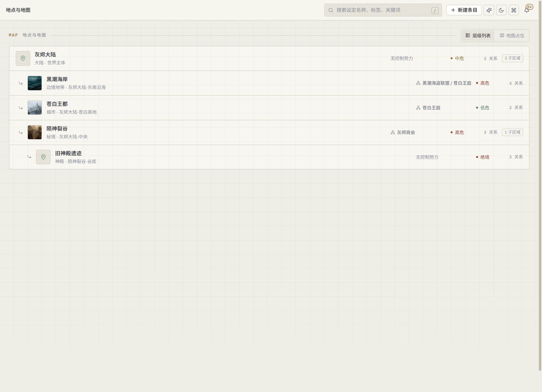Click the 低危 danger label
Viewport: 542px width, 392px height.
(x=483, y=108)
